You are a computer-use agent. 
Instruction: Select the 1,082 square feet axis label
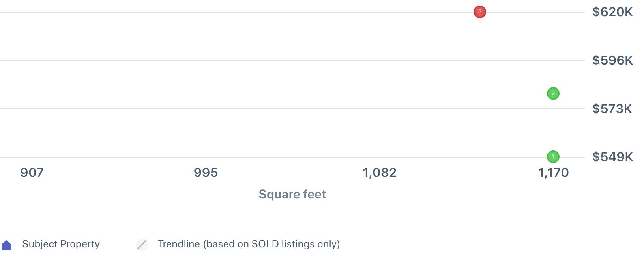(380, 173)
